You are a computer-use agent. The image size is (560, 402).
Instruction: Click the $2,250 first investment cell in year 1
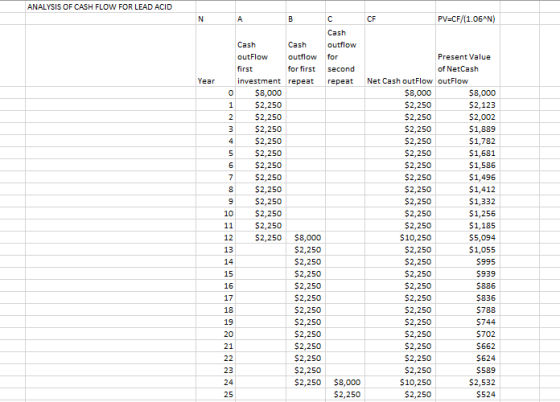tap(260, 105)
